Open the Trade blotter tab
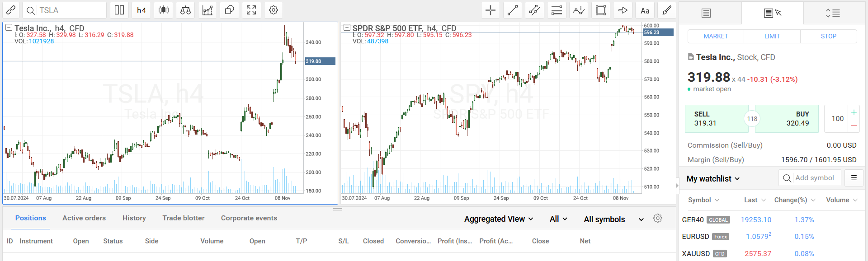 coord(184,218)
